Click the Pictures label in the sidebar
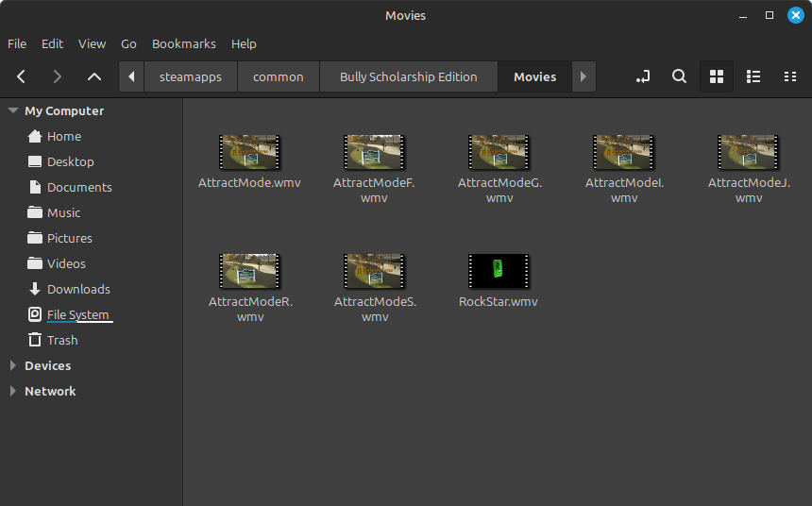Screen dimensions: 812x506 69,238
